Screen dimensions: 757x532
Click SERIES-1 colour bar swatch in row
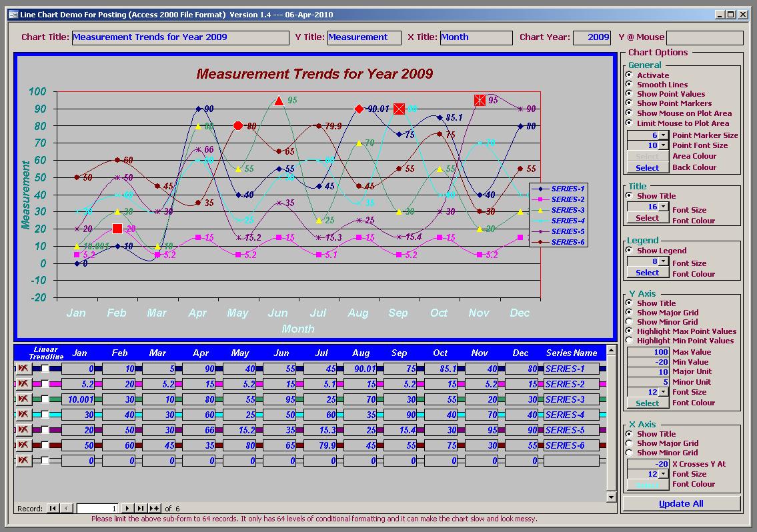point(602,369)
